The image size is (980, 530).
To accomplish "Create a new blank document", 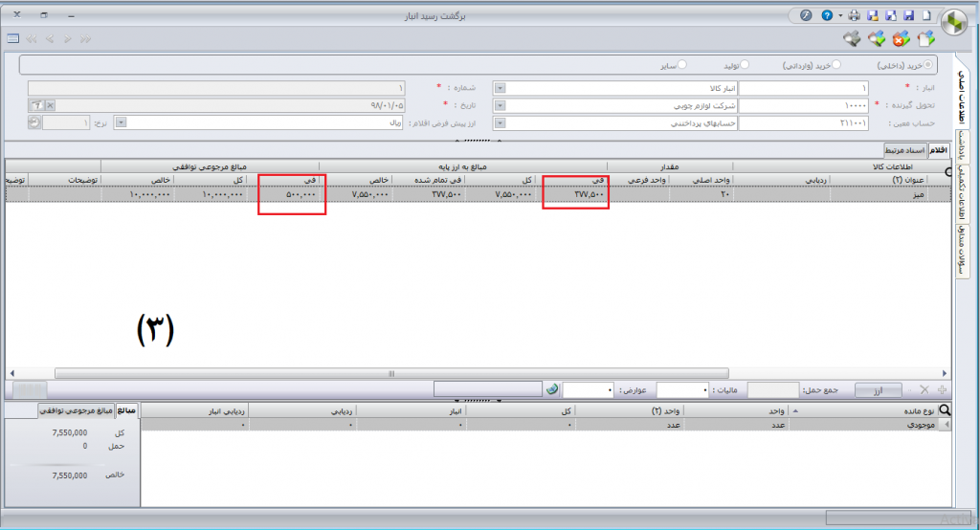I will click(926, 15).
